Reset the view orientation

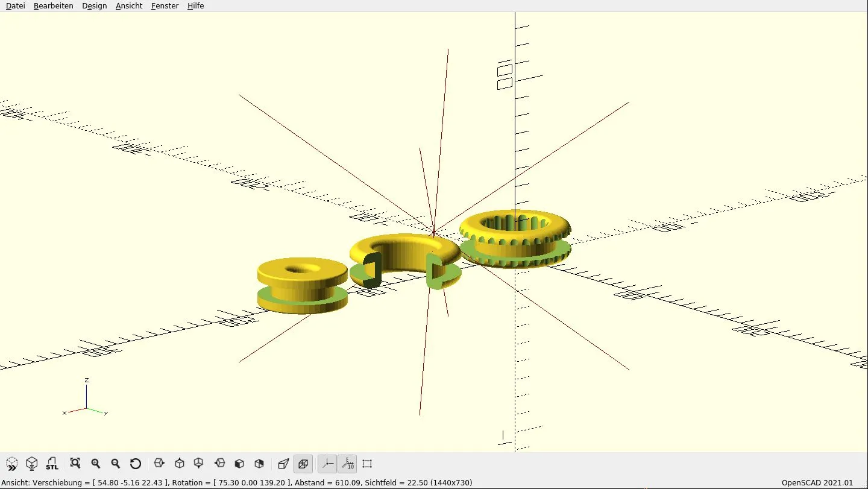coord(136,464)
